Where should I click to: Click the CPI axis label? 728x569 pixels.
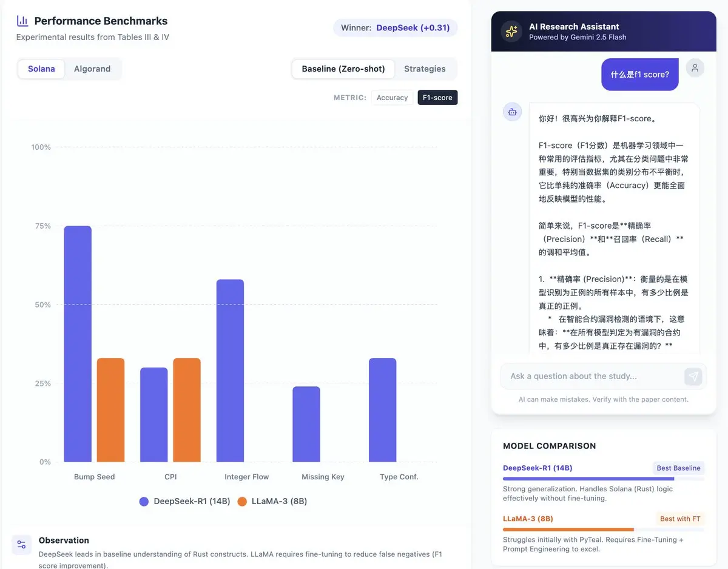point(170,477)
